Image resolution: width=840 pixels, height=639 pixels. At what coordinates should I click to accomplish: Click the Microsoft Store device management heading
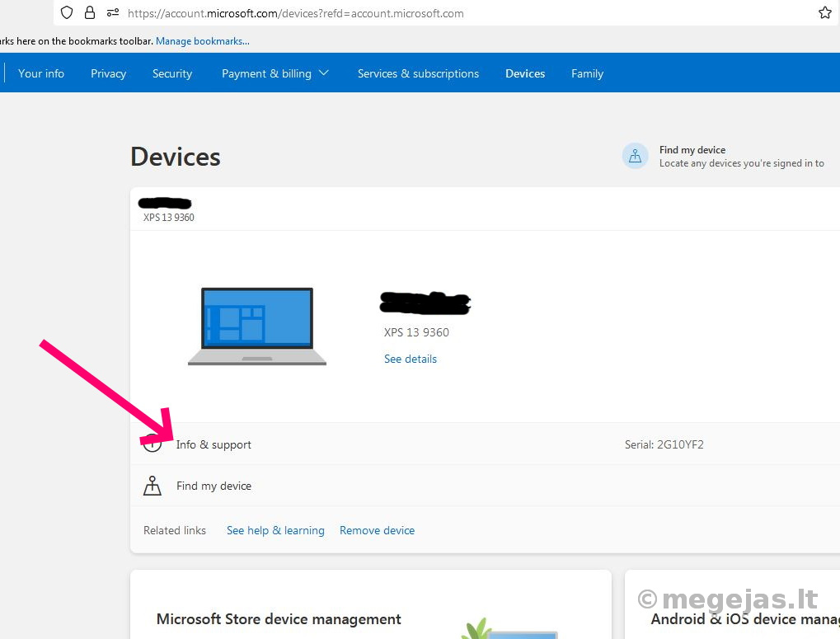(x=279, y=619)
